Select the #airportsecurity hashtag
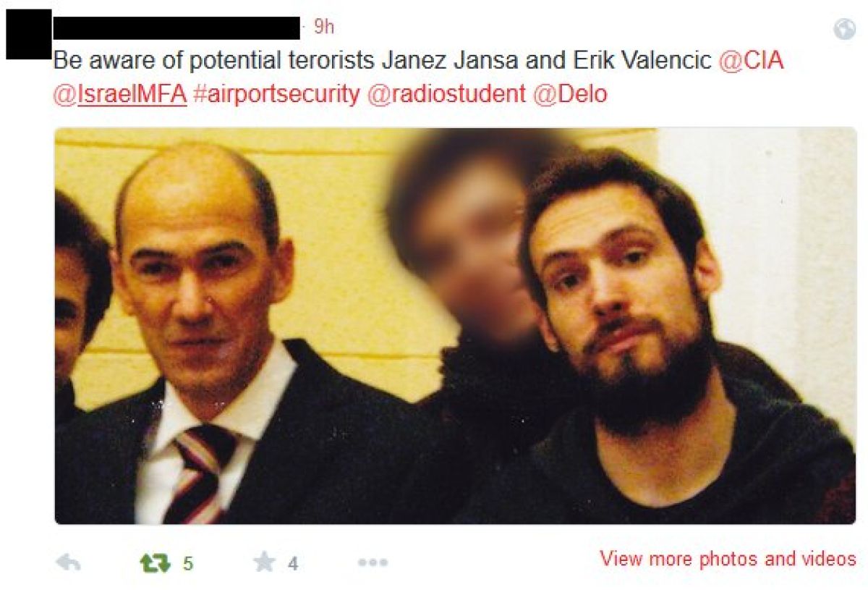This screenshot has width=868, height=590. pos(276,94)
